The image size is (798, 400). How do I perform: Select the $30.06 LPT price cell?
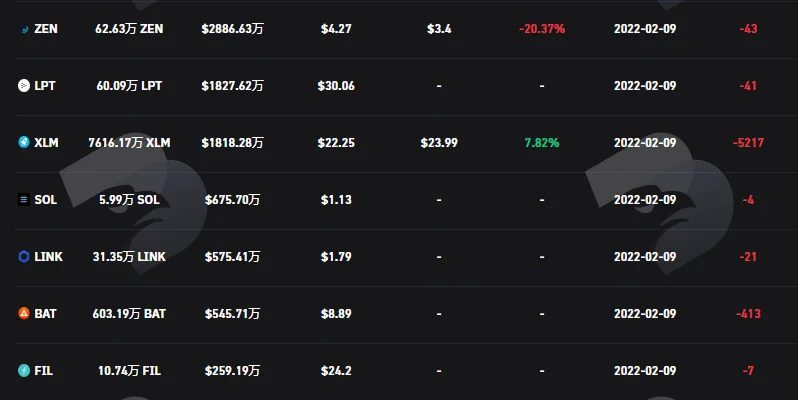(x=336, y=85)
